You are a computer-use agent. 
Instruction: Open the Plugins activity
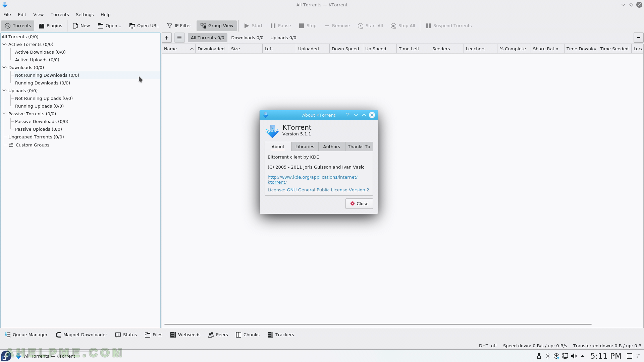click(x=50, y=26)
